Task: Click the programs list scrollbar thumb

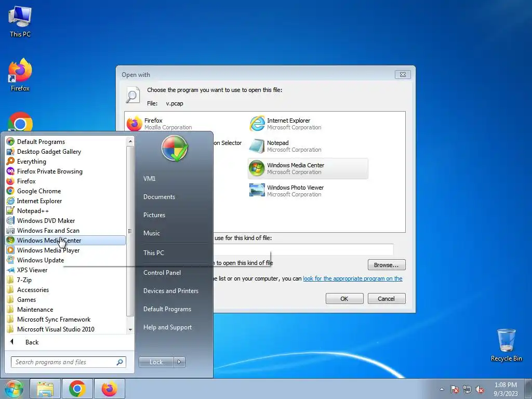Action: tap(130, 231)
